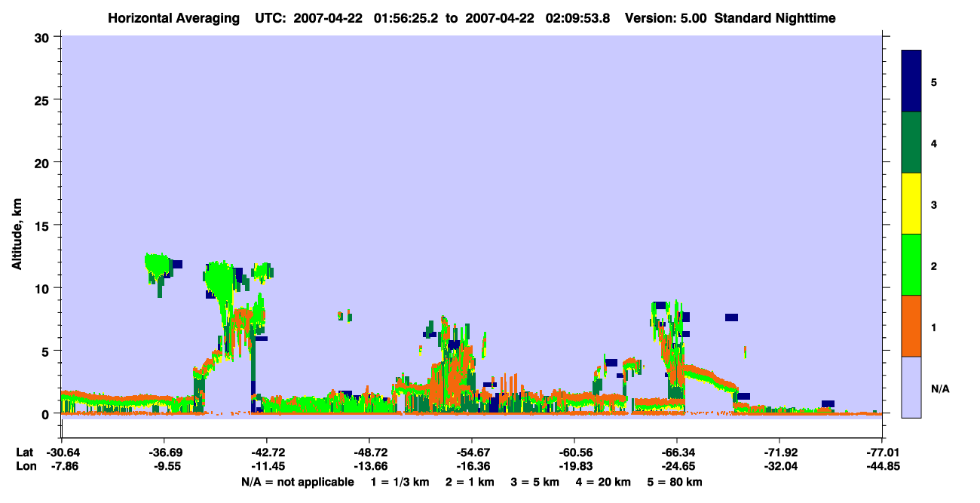The height and width of the screenshot is (503, 980).
Task: Click latitude value -48.72
Action: tap(369, 452)
